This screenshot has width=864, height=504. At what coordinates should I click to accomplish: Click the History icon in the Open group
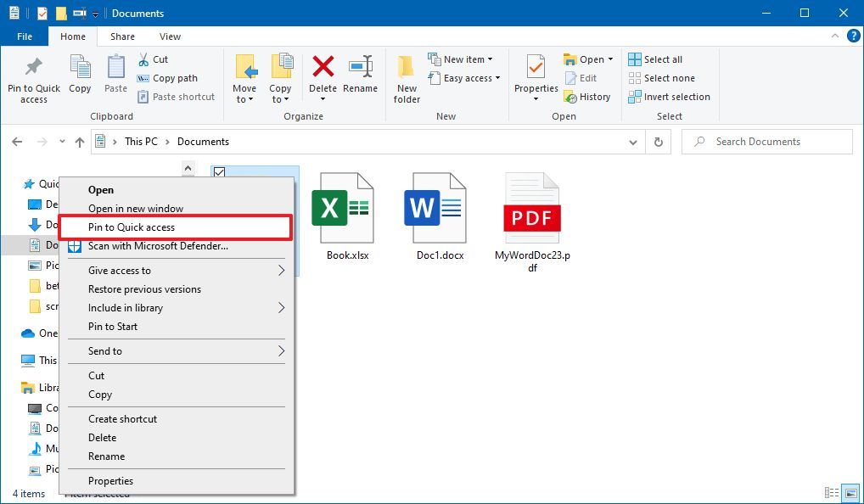[588, 96]
